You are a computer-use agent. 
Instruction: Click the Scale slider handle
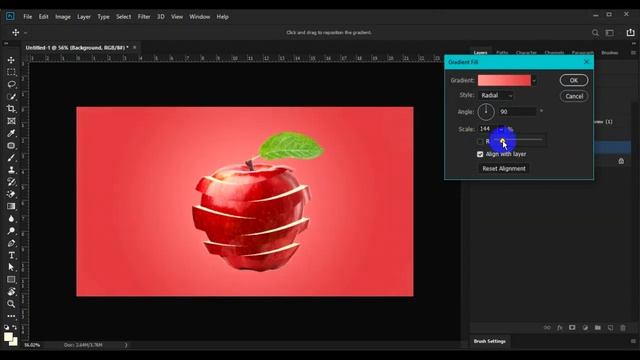[x=502, y=141]
